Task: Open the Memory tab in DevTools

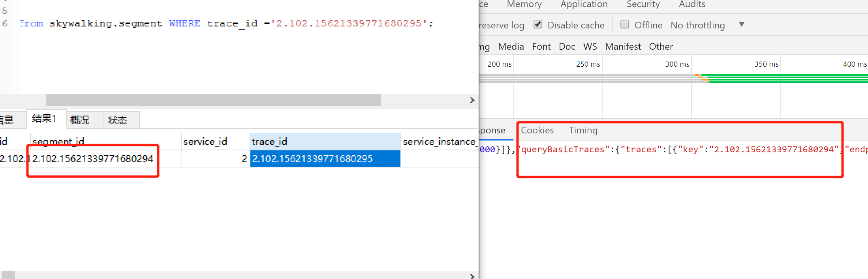Action: (x=524, y=4)
